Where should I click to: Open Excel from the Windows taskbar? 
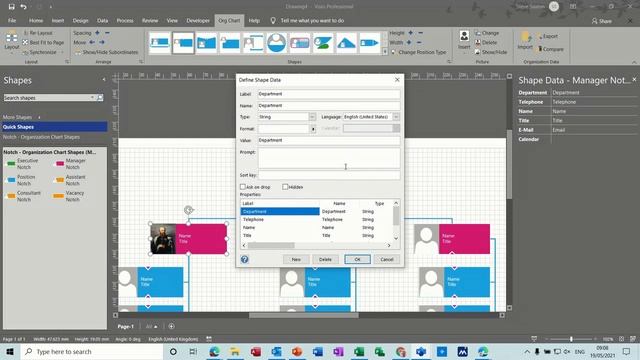(x=359, y=351)
